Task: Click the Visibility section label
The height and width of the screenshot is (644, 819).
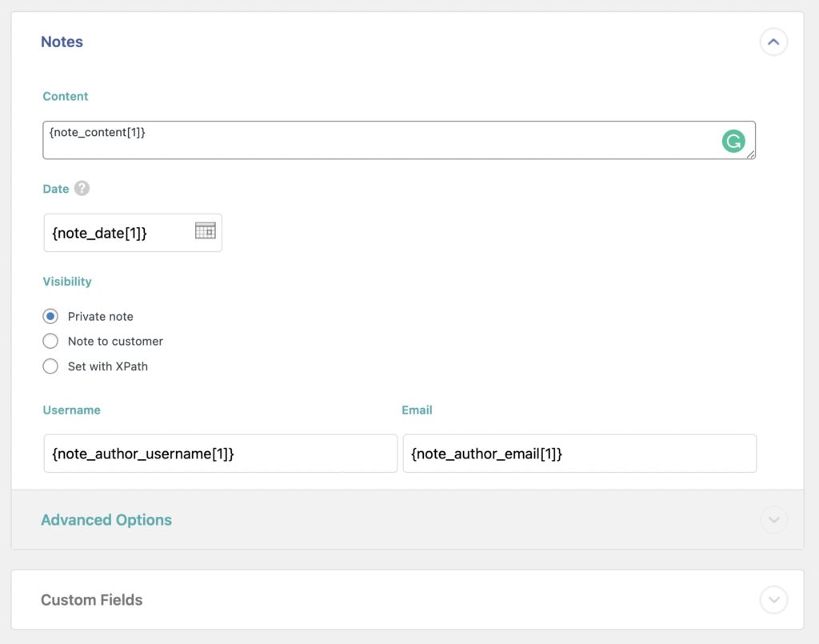Action: tap(66, 281)
